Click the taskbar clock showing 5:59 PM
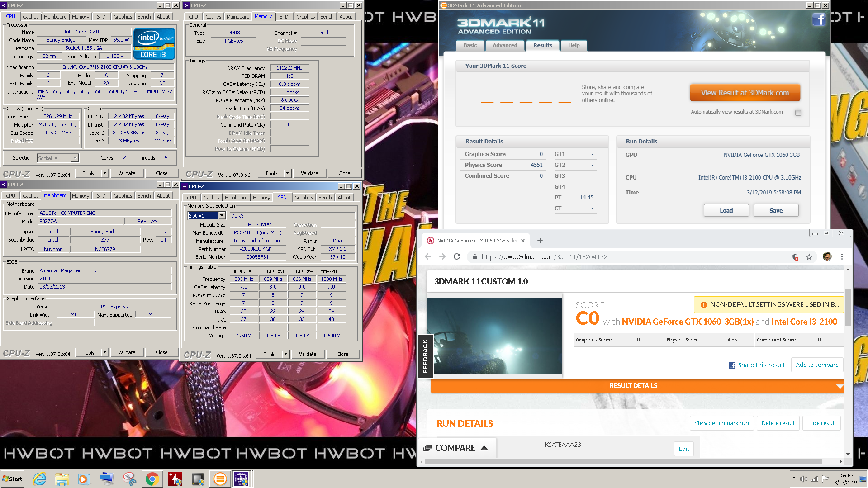868x488 pixels. click(x=845, y=479)
